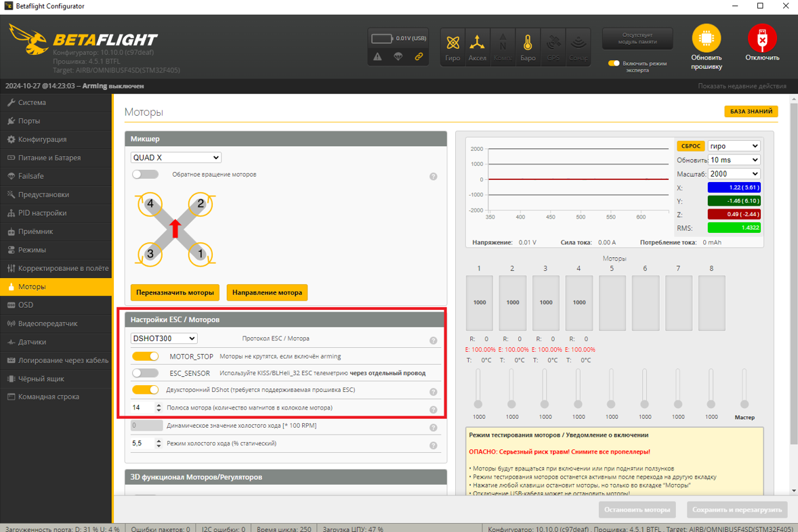The image size is (798, 532).
Task: Enable the ESC_SENSOR toggle
Action: (x=145, y=373)
